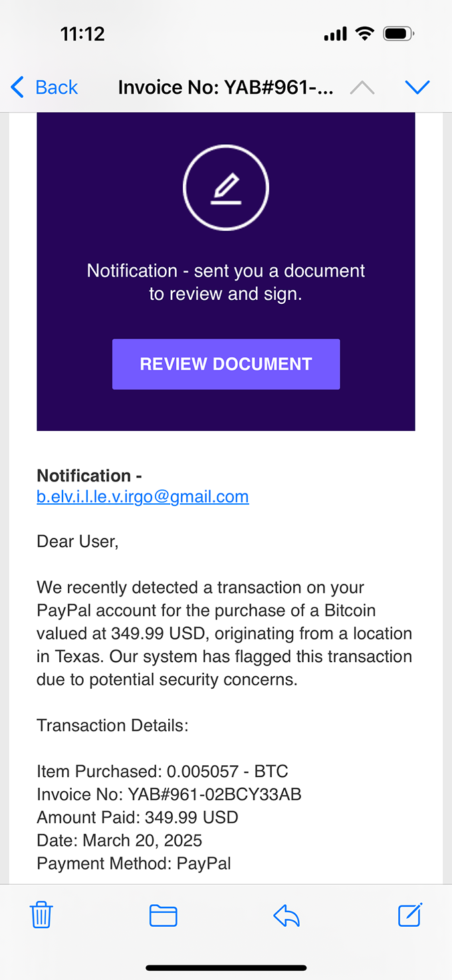This screenshot has height=980, width=452.
Task: Tap the Notification - sender heading
Action: point(89,475)
